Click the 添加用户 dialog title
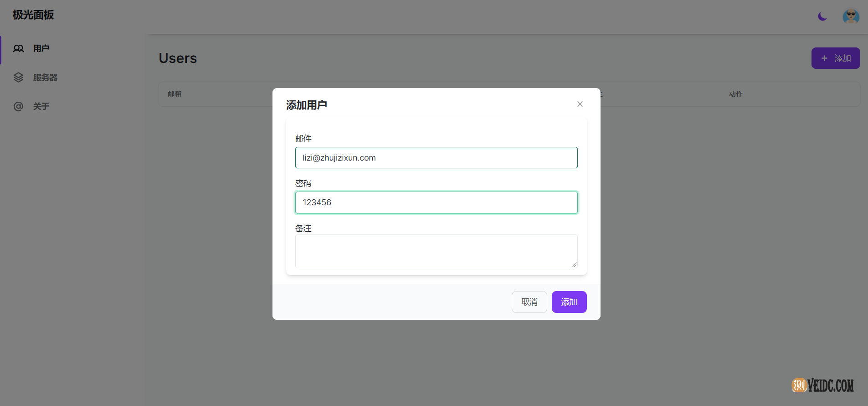 (x=306, y=105)
